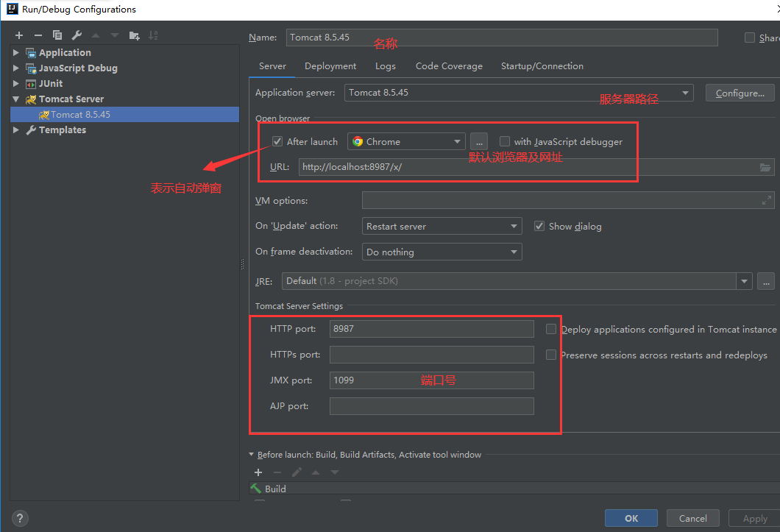The image size is (780, 532).
Task: Switch to the Startup/Connection tab
Action: click(542, 66)
